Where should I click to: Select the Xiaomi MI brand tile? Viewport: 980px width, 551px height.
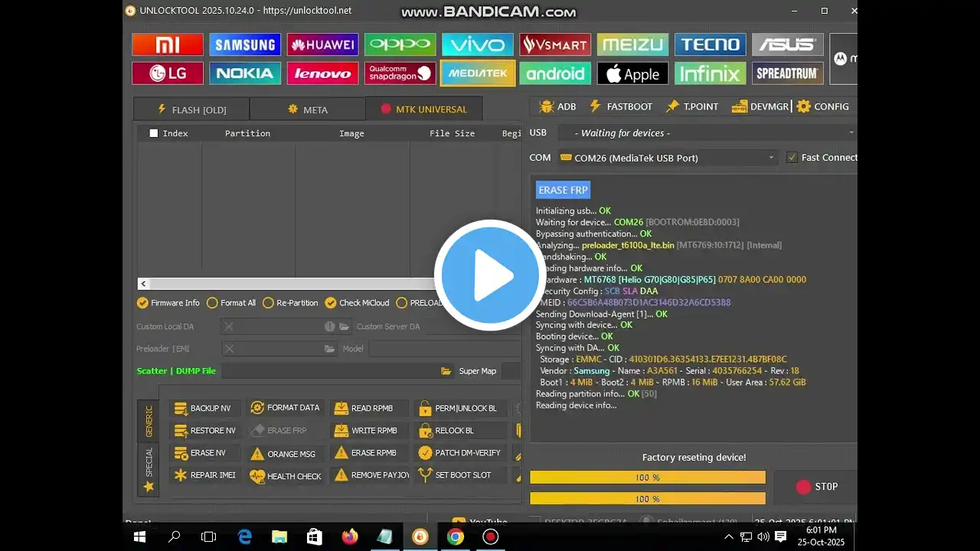click(x=168, y=44)
